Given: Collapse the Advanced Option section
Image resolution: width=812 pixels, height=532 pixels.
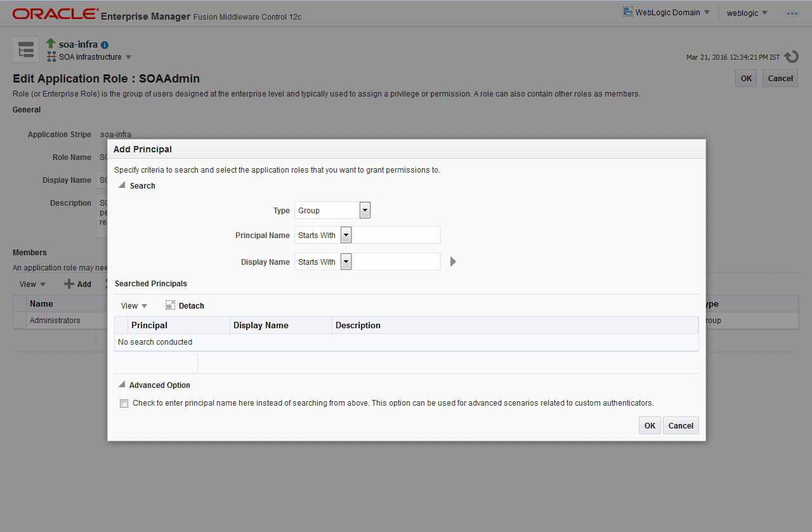Looking at the screenshot, I should point(122,385).
